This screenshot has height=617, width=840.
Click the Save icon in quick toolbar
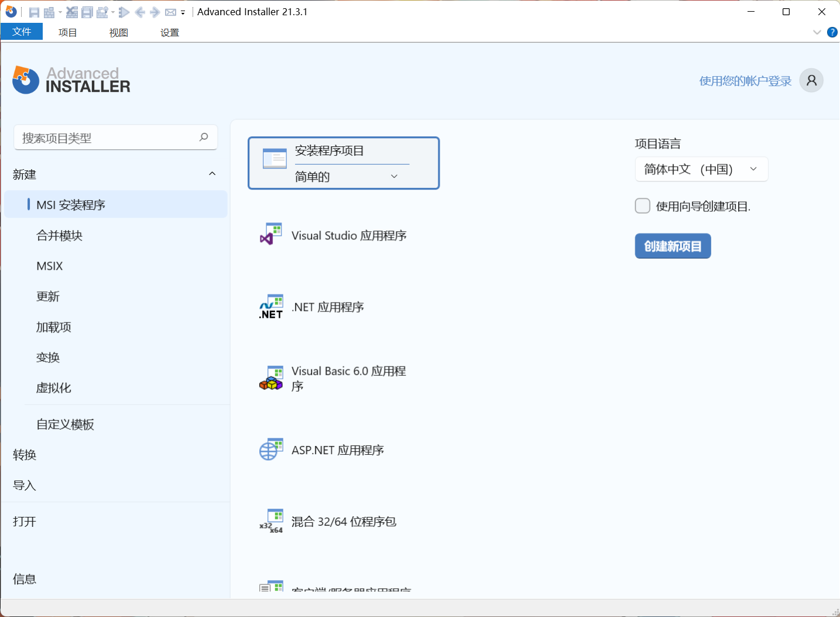coord(34,12)
